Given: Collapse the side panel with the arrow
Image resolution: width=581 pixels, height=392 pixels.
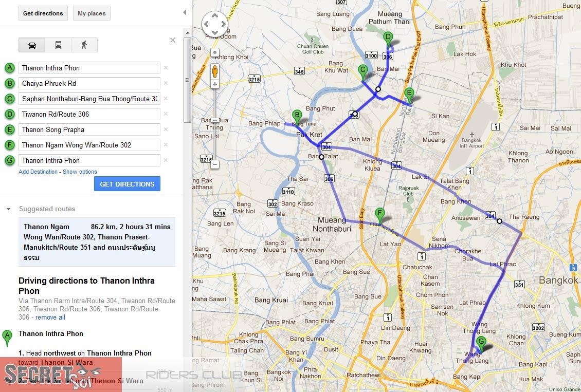Looking at the screenshot, I should coord(185,12).
